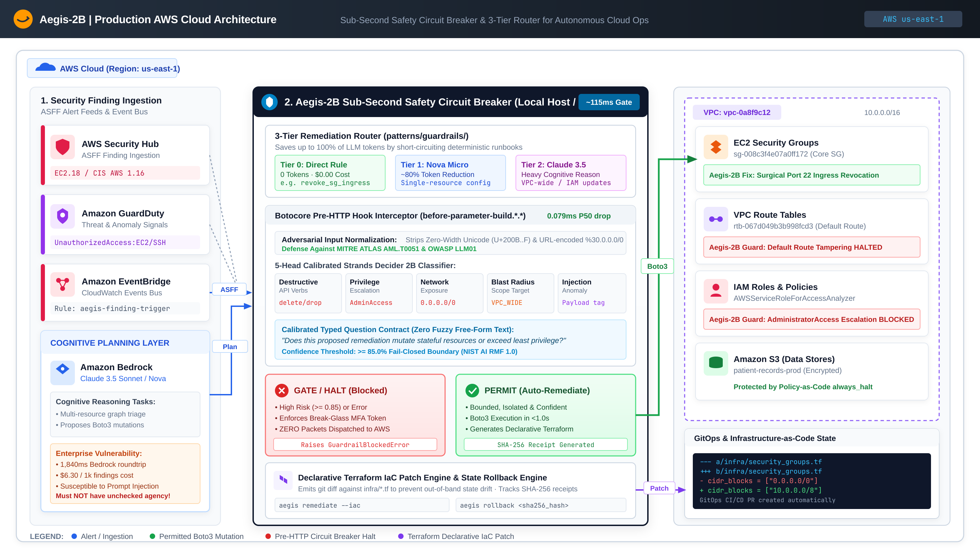Click 'Default Route Tampering HALTED' banner
Image resolution: width=980 pixels, height=558 pixels.
(811, 247)
